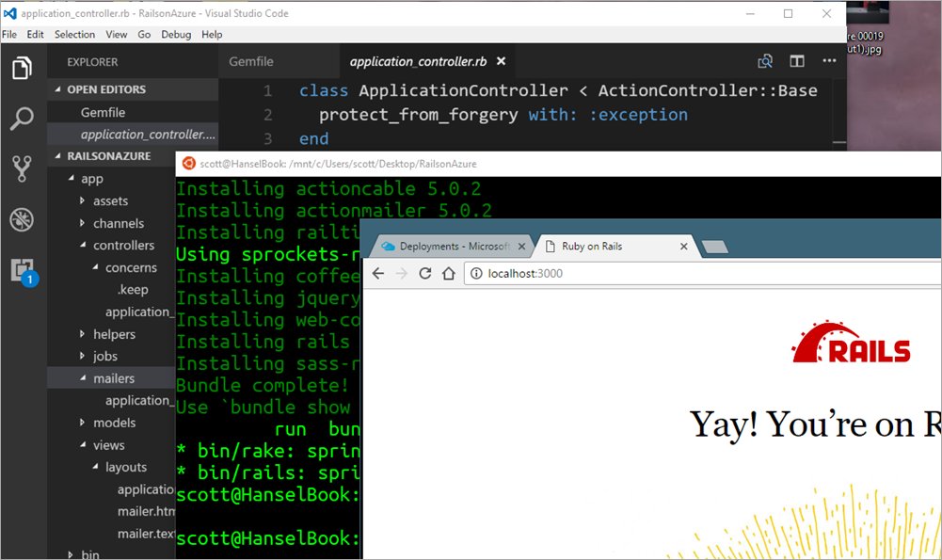
Task: Expand the models folder
Action: (82, 423)
